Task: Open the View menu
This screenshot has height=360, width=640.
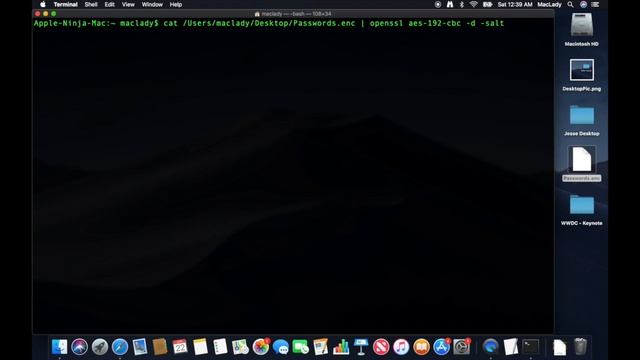Action: pos(128,4)
